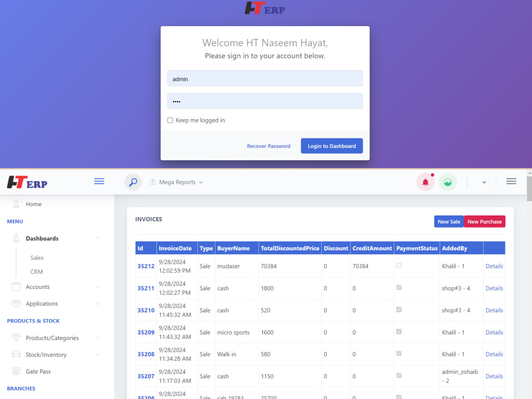The image size is (532, 399).
Task: Open Details for invoice 35208
Action: click(x=494, y=354)
